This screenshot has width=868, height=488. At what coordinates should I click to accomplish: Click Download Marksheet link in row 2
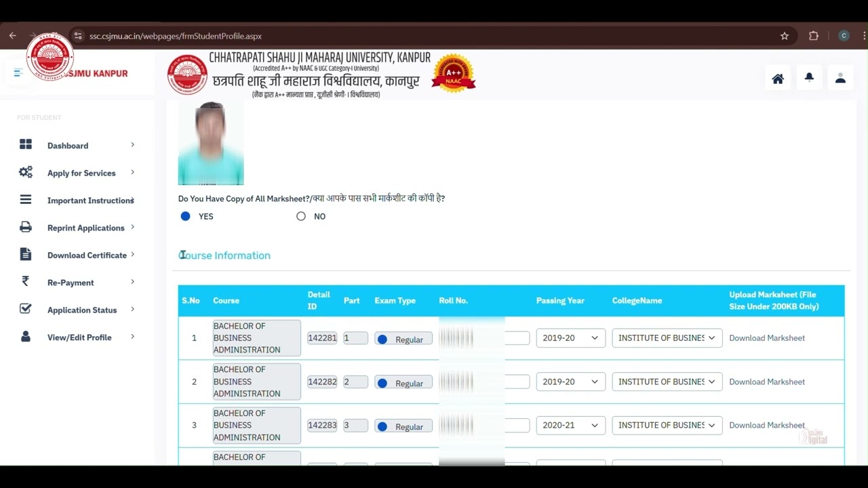coord(767,382)
